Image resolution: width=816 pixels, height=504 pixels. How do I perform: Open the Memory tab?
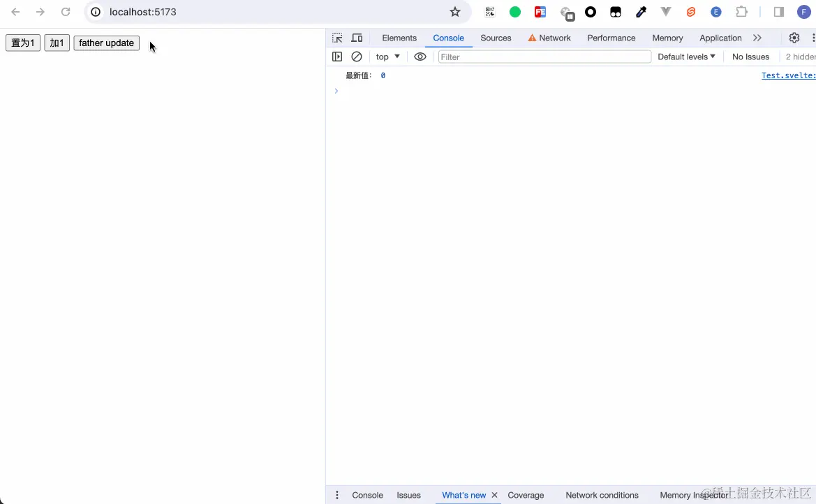[667, 38]
